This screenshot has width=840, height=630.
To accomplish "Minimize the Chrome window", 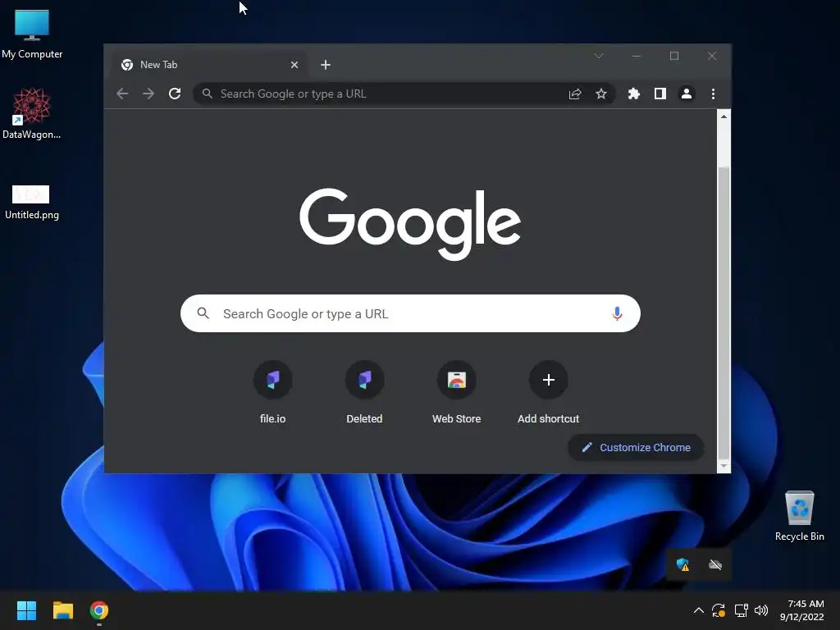I will click(637, 56).
